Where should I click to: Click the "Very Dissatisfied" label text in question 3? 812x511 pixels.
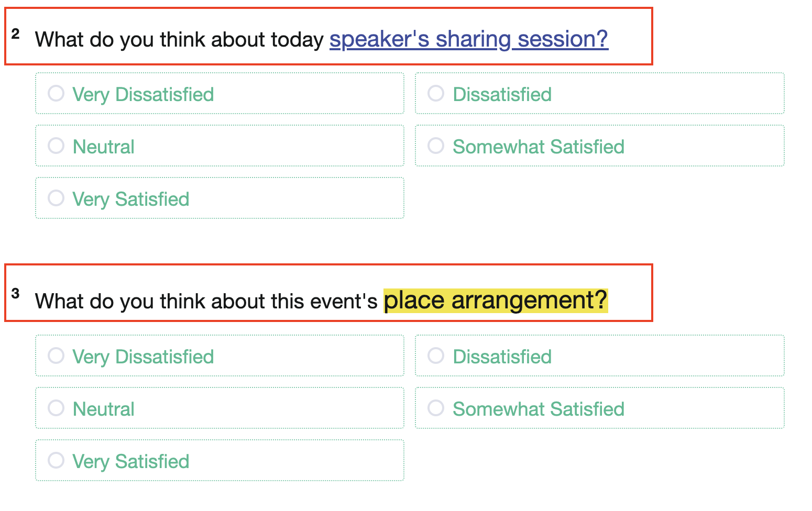[x=143, y=357]
